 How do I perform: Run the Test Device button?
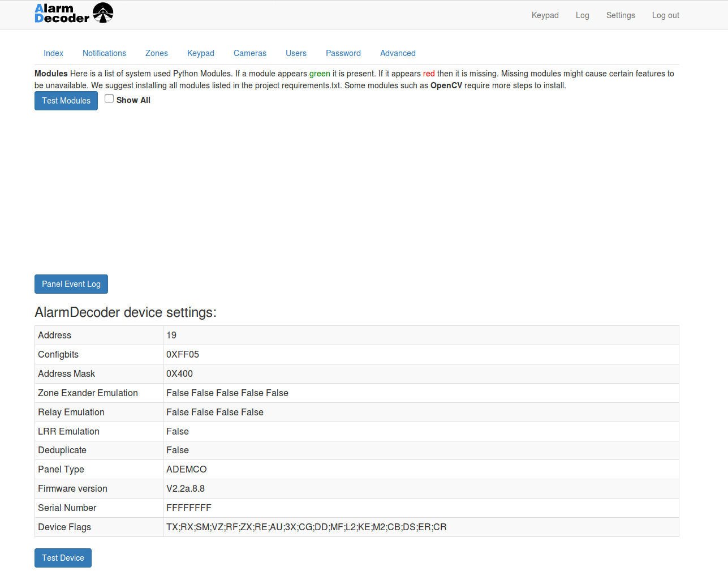point(63,558)
